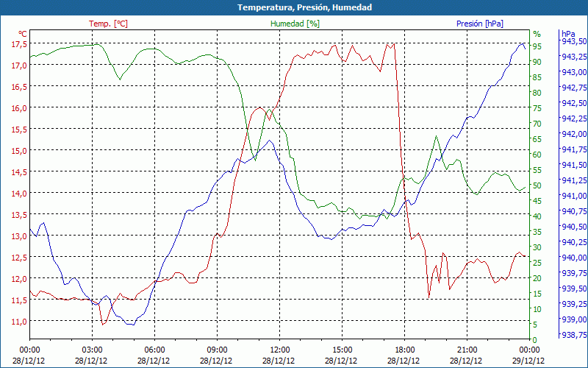Viewport: 588px width, 368px height.
Task: Click green humidity axis value '65'
Action: click(537, 139)
